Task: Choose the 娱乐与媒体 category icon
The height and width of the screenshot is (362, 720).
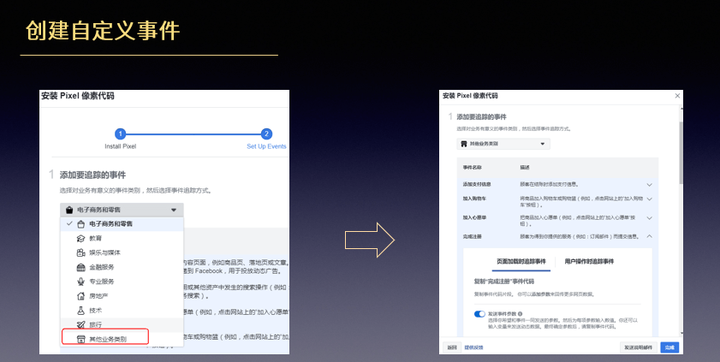Action: click(x=81, y=253)
